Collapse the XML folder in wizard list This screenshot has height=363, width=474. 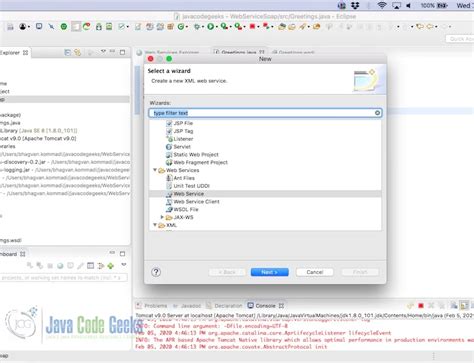pos(155,225)
